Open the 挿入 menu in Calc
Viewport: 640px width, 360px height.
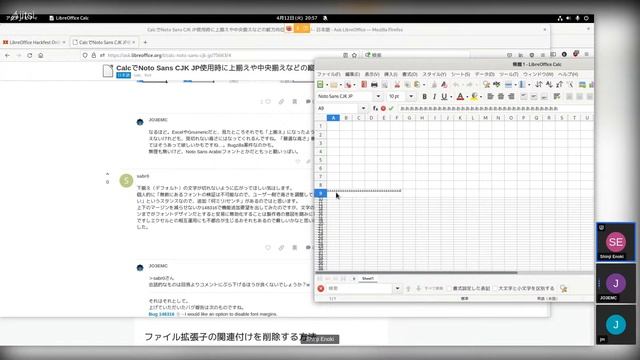coord(391,74)
